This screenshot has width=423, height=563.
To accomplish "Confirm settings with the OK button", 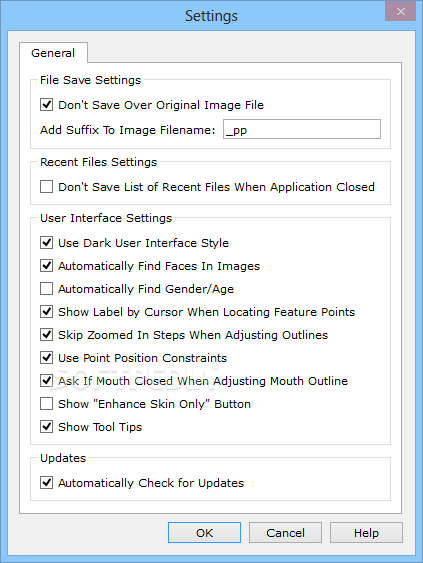I will coord(204,532).
